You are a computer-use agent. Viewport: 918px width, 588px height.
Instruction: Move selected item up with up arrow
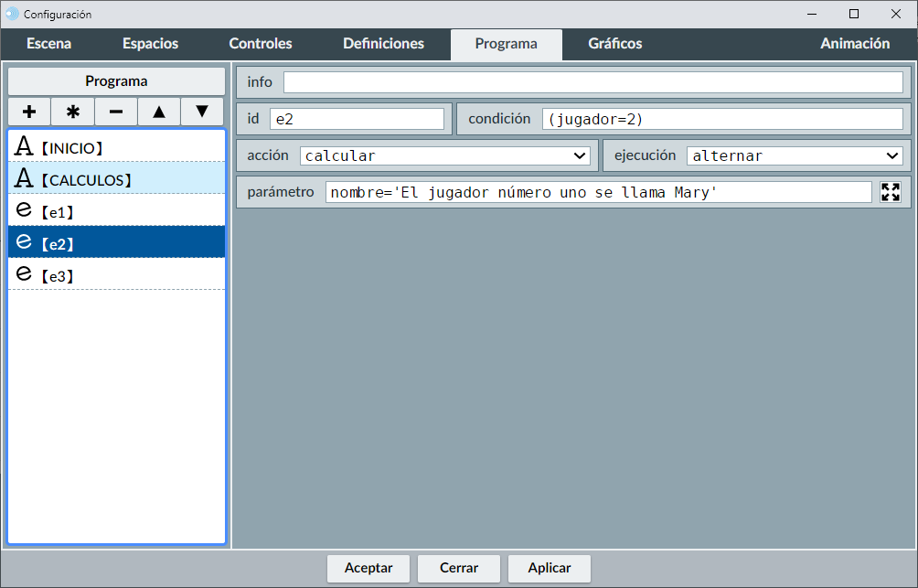click(x=159, y=112)
